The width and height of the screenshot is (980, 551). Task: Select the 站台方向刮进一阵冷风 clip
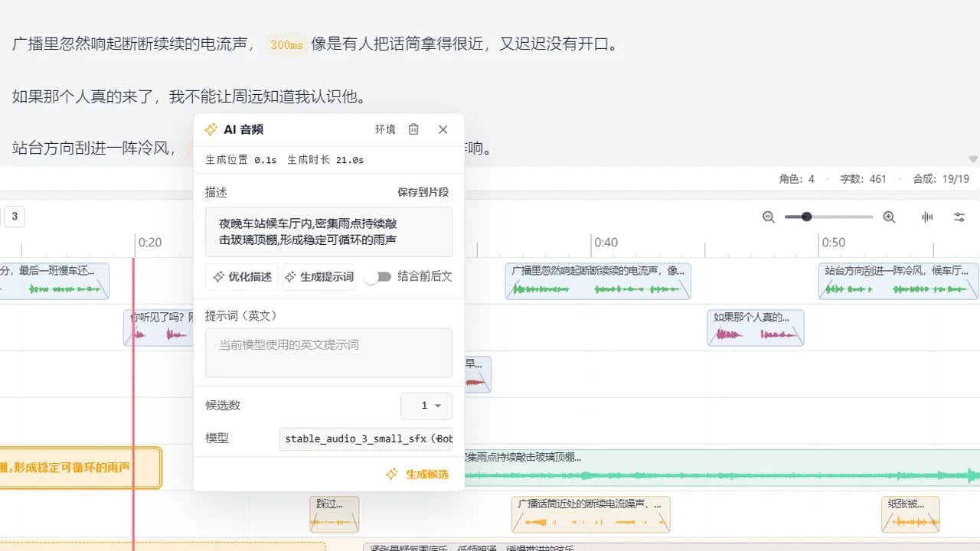898,281
